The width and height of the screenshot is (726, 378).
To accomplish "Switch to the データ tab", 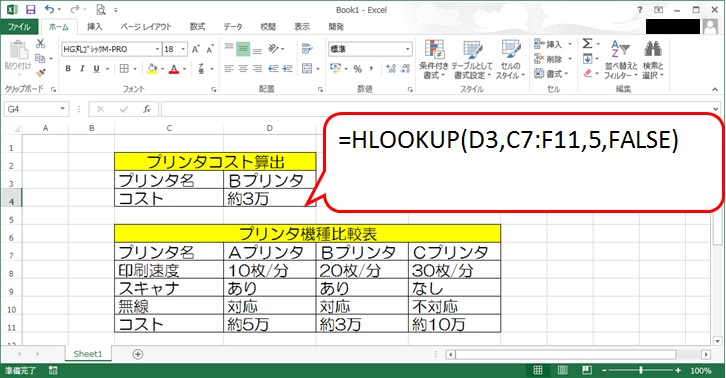I will [x=233, y=27].
